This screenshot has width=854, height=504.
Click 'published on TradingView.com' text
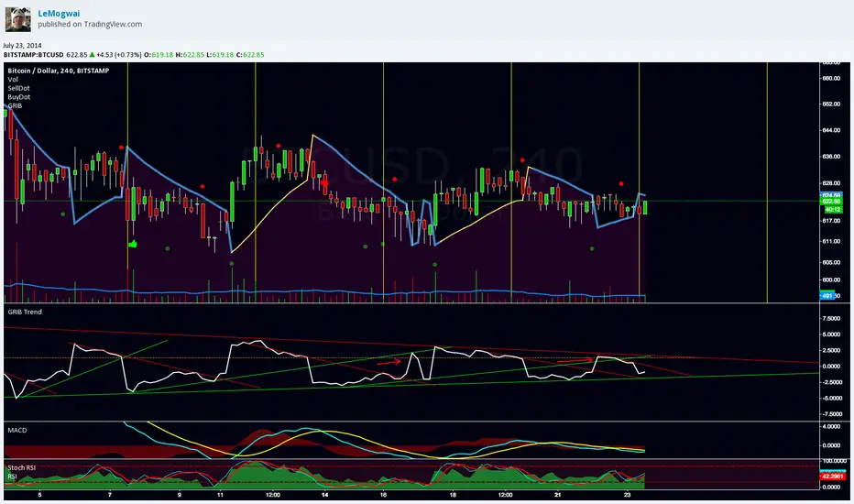click(x=90, y=24)
